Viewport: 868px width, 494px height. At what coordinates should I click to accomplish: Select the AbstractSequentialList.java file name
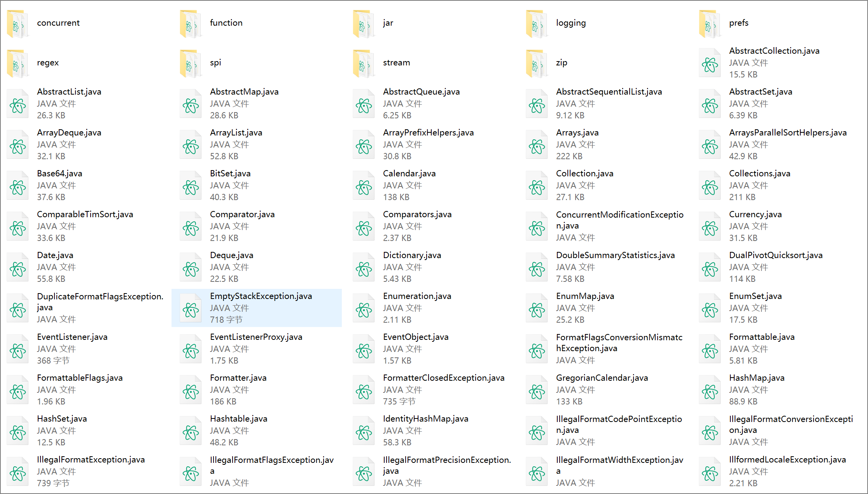[x=609, y=92]
